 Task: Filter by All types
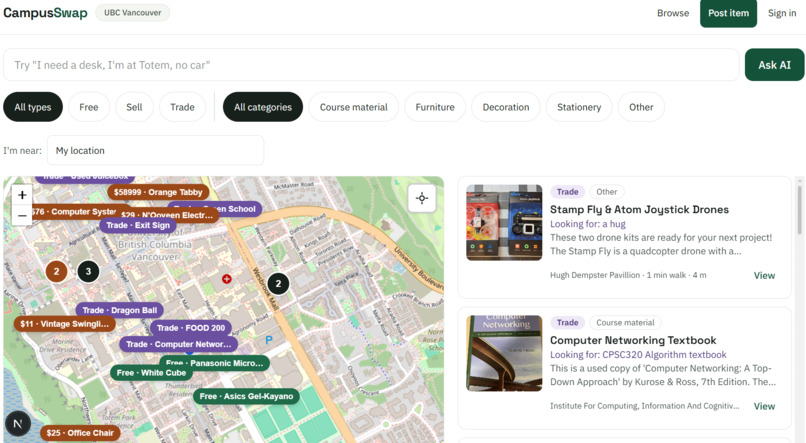[x=33, y=107]
